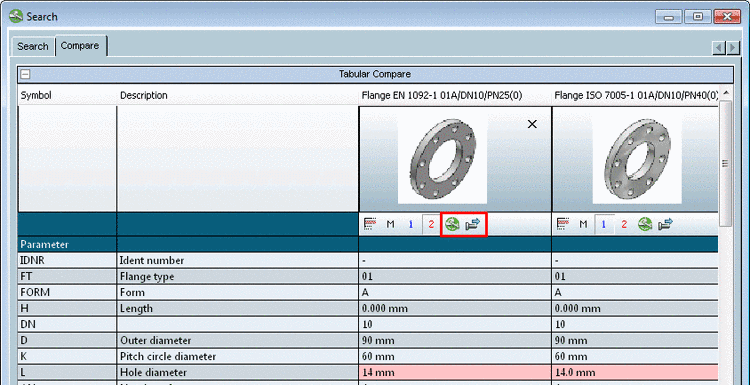Click the Parameter section row
The image size is (750, 385).
tap(368, 244)
